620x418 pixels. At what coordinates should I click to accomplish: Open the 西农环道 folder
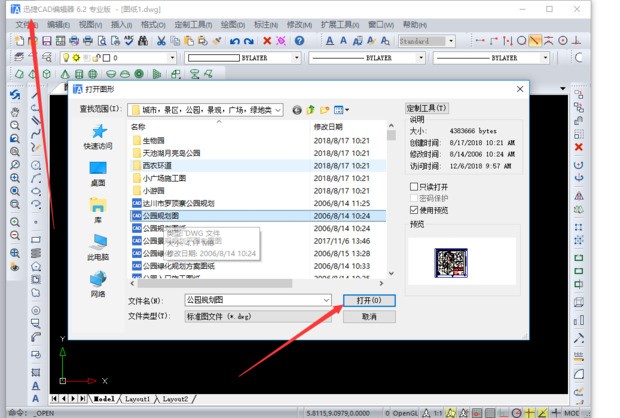(158, 166)
